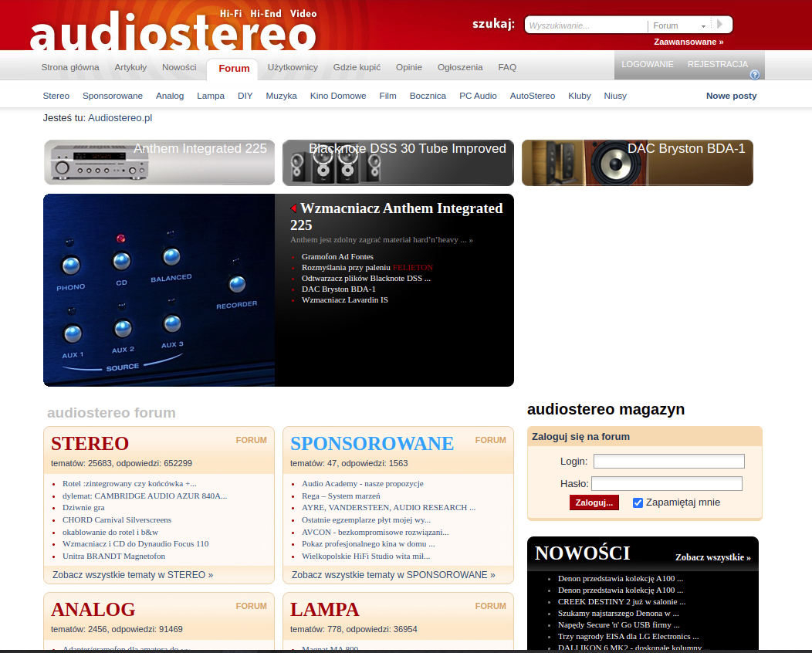Click Zobacz wszystkie tematy w SPONSOROWANE
The width and height of the screenshot is (812, 653).
(x=393, y=575)
